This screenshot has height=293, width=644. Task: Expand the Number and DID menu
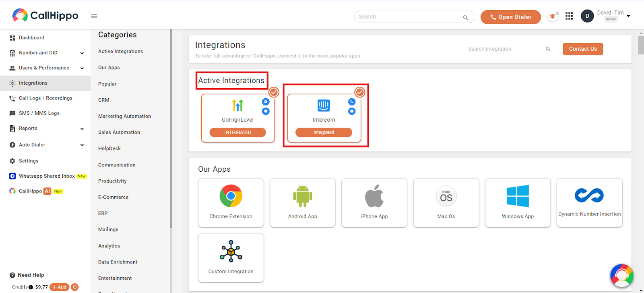tap(82, 53)
